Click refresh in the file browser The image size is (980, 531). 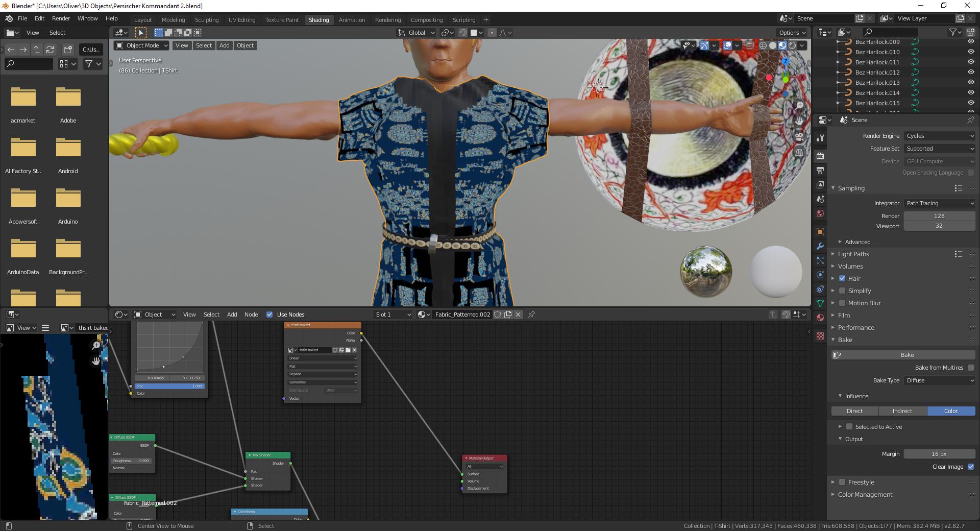point(50,50)
